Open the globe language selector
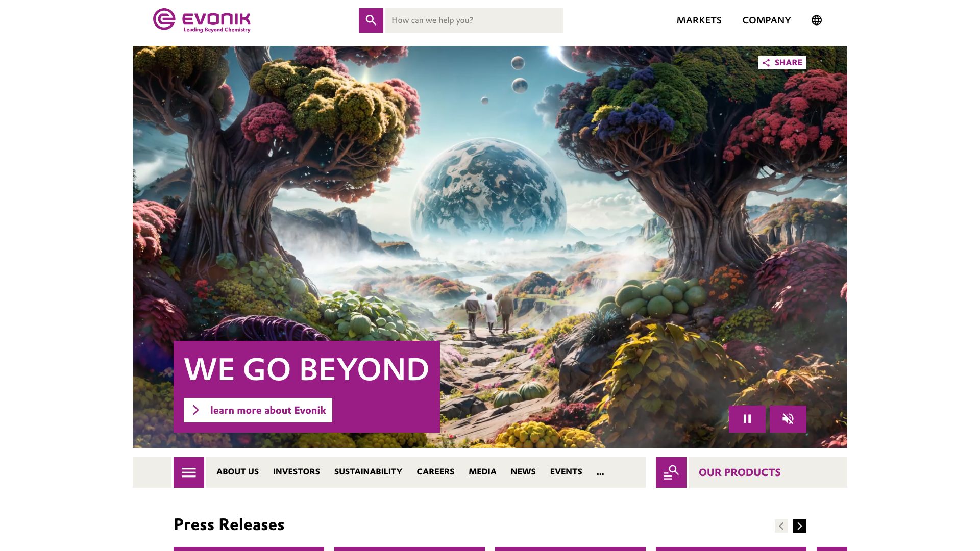This screenshot has height=551, width=980. coord(817,20)
